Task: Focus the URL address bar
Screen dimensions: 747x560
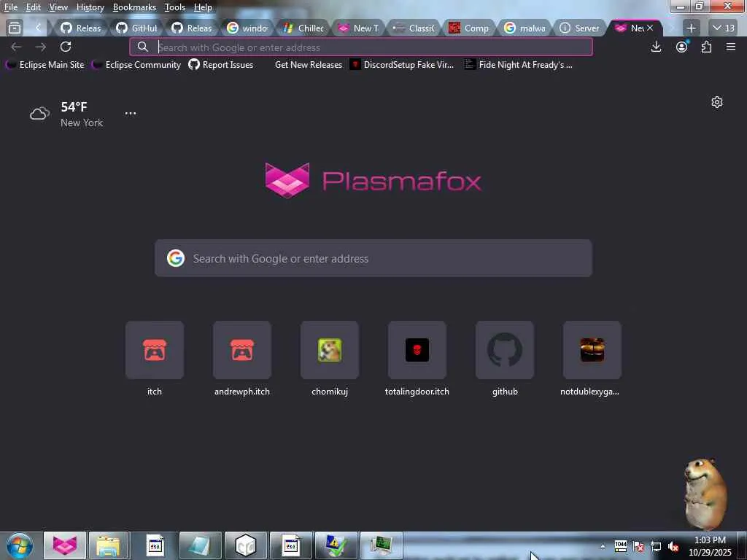Action: click(361, 47)
